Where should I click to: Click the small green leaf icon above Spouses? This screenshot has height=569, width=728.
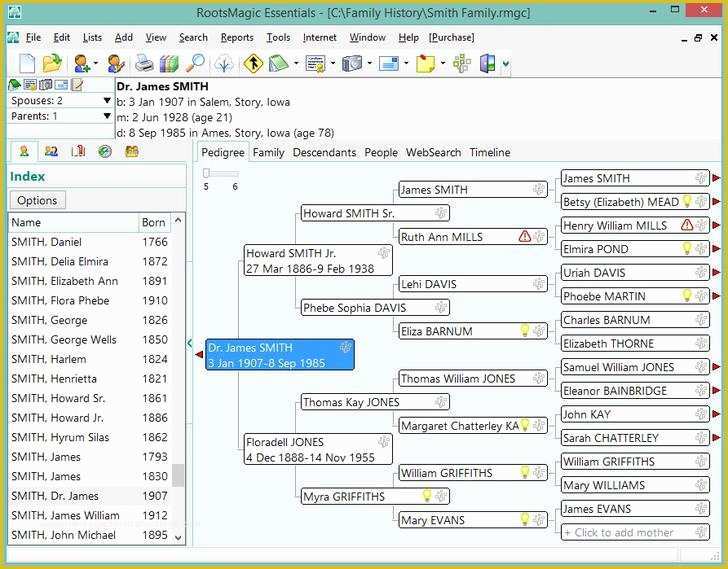[14, 85]
